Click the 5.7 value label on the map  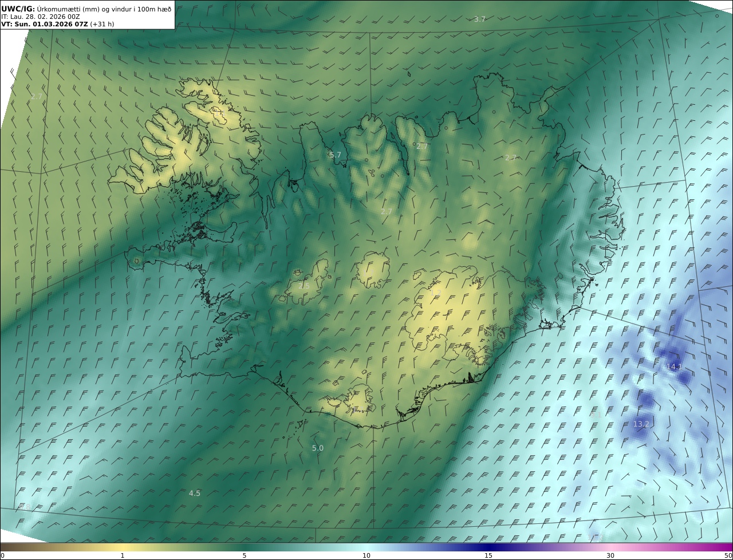point(335,155)
